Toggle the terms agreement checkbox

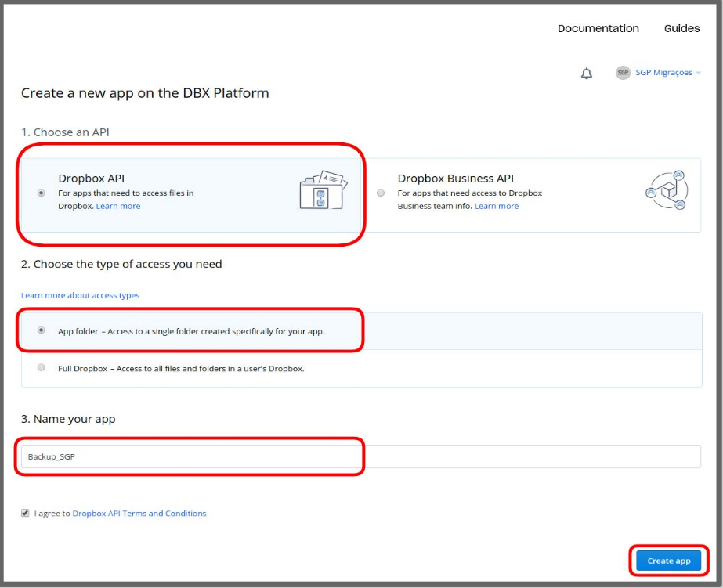click(25, 513)
